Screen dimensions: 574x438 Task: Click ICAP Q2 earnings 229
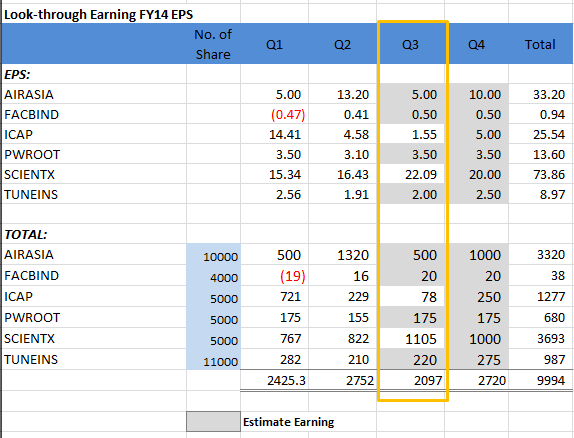(358, 296)
